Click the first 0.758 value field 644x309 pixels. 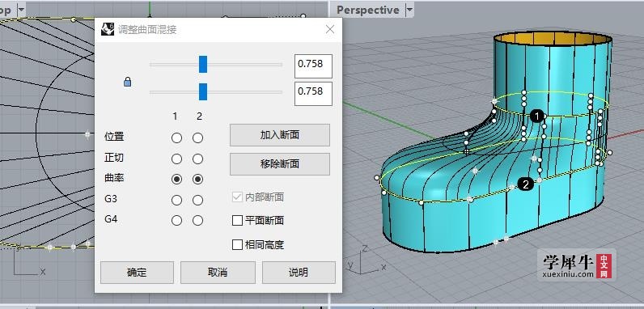[x=313, y=66]
